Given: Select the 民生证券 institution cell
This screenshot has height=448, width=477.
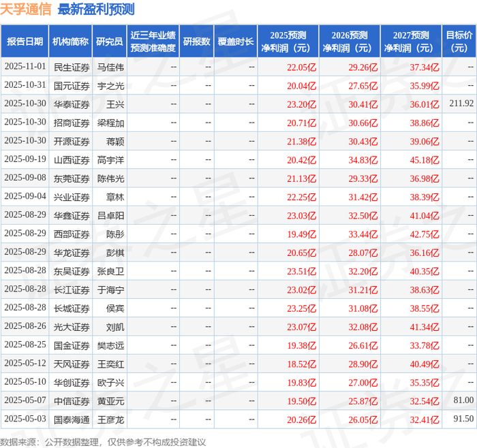Looking at the screenshot, I should click(x=72, y=67).
